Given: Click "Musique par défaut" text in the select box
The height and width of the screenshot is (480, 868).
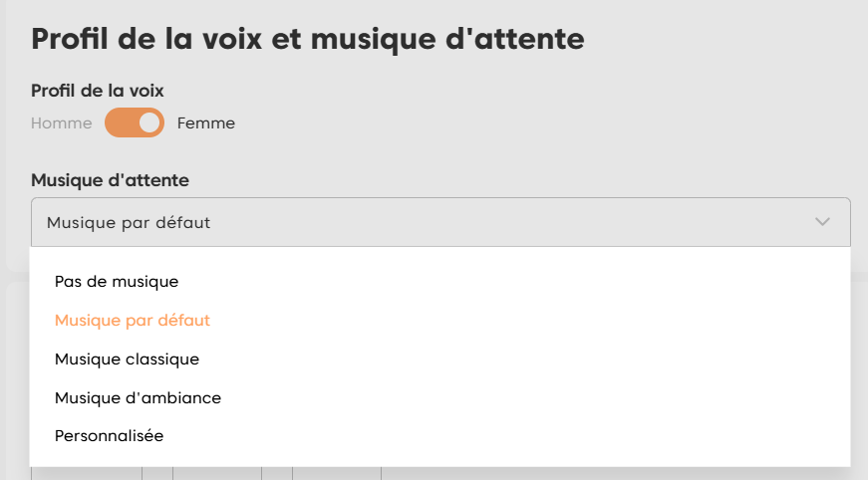Looking at the screenshot, I should (x=129, y=222).
